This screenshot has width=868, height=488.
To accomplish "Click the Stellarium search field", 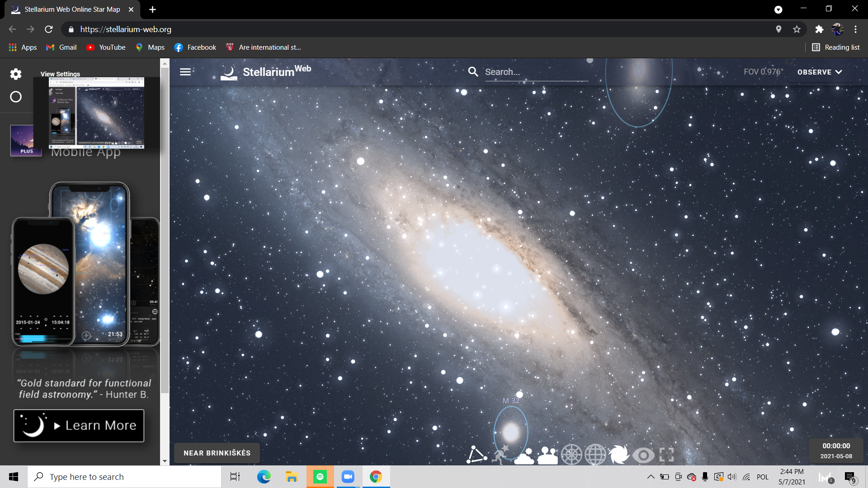I will (536, 72).
